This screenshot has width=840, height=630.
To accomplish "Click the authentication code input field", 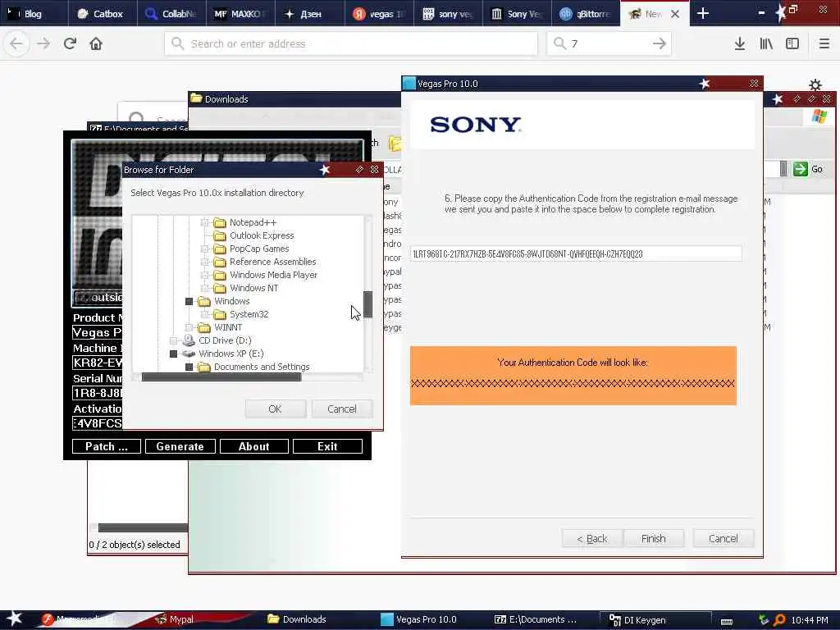I will pyautogui.click(x=576, y=254).
